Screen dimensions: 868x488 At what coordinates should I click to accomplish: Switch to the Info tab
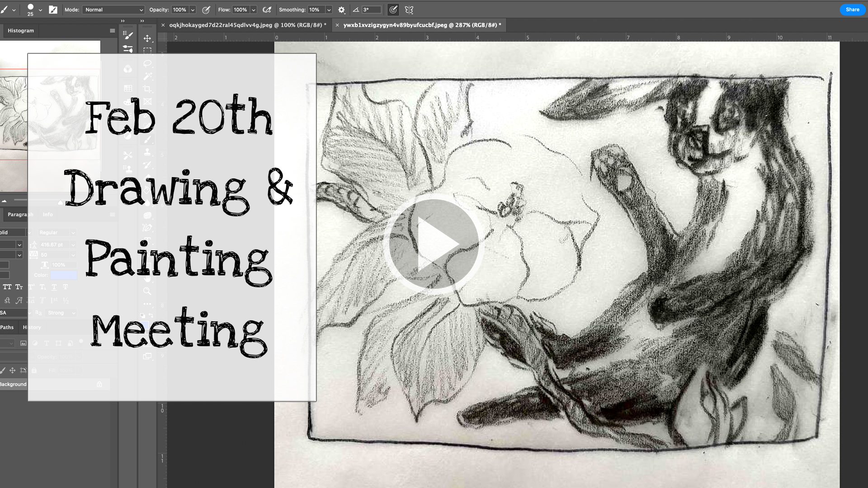tap(48, 215)
